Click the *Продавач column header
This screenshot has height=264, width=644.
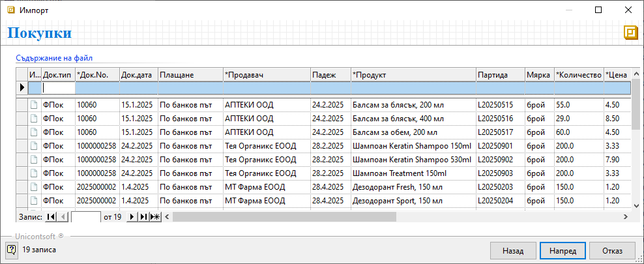click(x=265, y=75)
